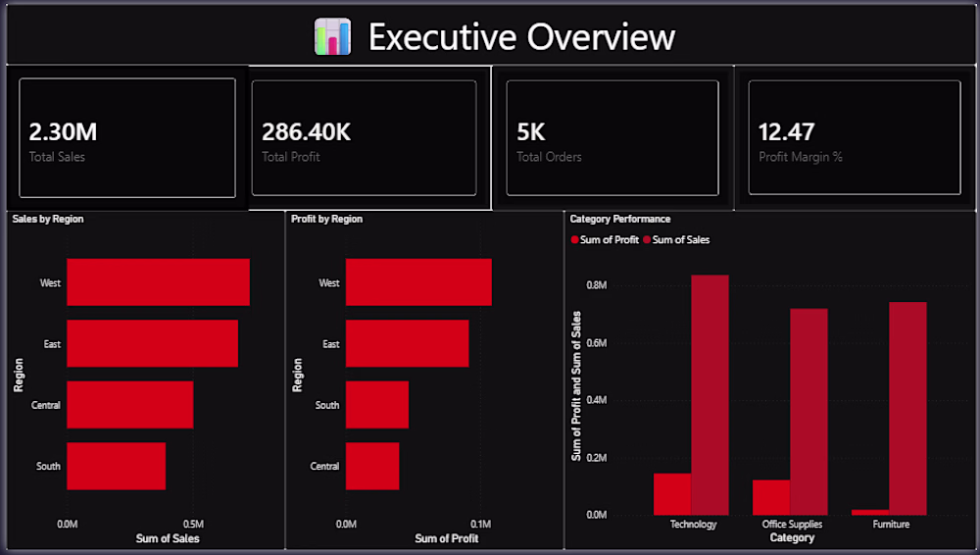
Task: Click the Sum of Profit axis title
Action: [446, 538]
